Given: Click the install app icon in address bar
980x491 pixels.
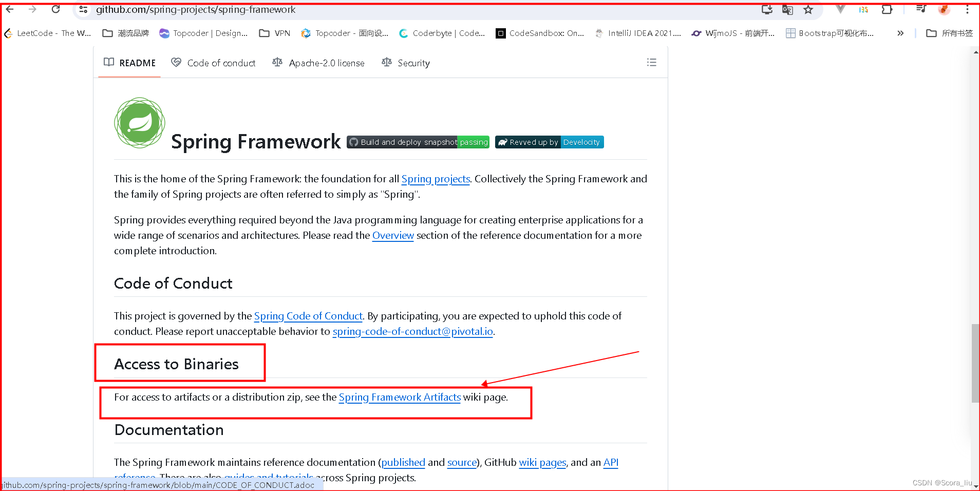Looking at the screenshot, I should [x=767, y=9].
